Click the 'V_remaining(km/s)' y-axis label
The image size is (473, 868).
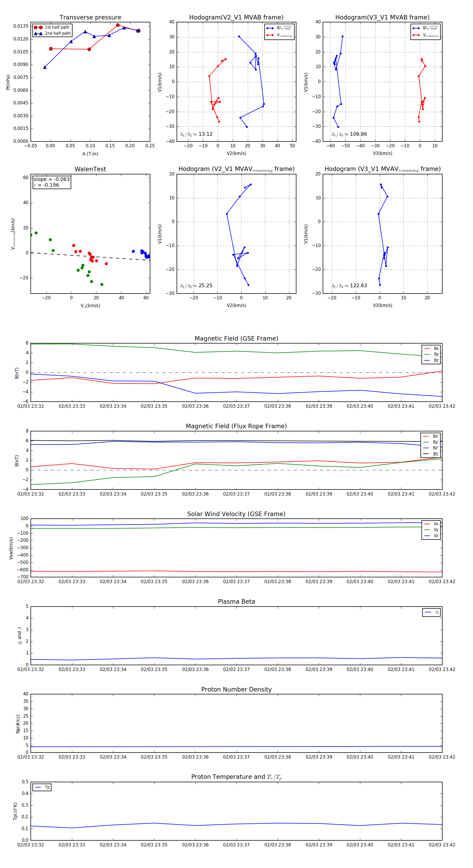pos(13,234)
